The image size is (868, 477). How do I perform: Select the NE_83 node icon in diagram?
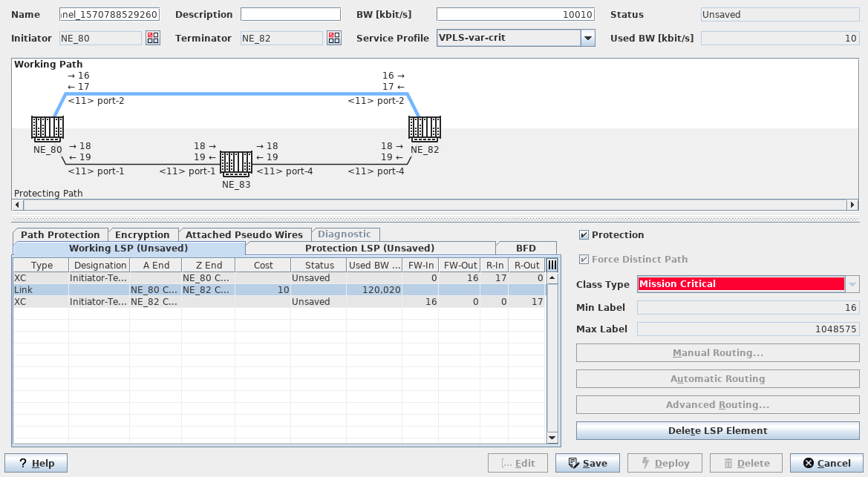236,163
